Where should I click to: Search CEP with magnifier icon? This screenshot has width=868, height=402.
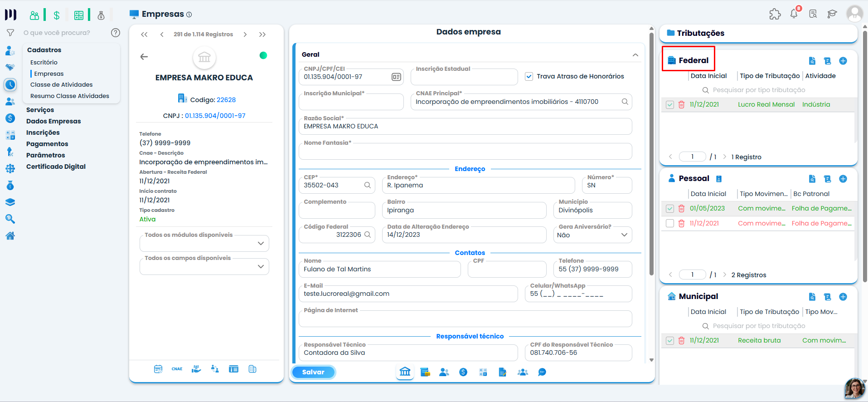pos(368,185)
